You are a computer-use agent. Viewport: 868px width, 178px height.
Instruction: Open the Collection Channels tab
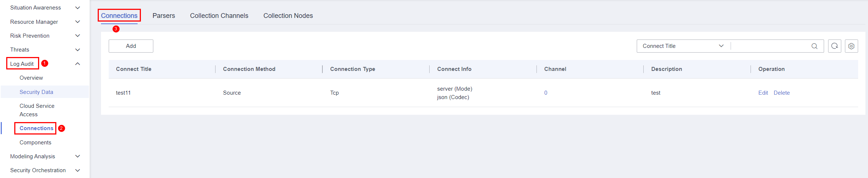(x=219, y=16)
